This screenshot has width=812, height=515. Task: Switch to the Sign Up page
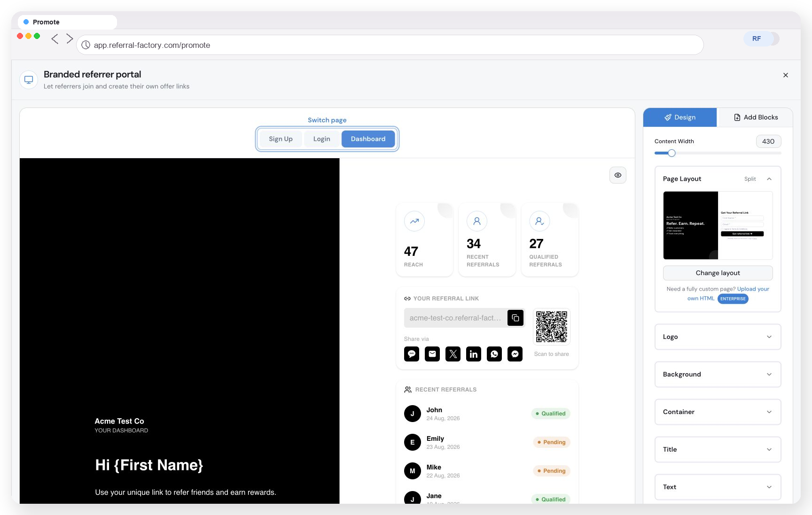[281, 139]
